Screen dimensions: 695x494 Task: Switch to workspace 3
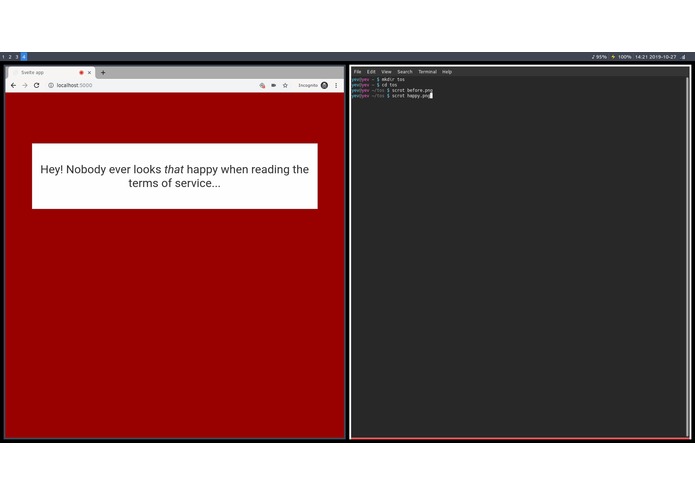[x=17, y=57]
